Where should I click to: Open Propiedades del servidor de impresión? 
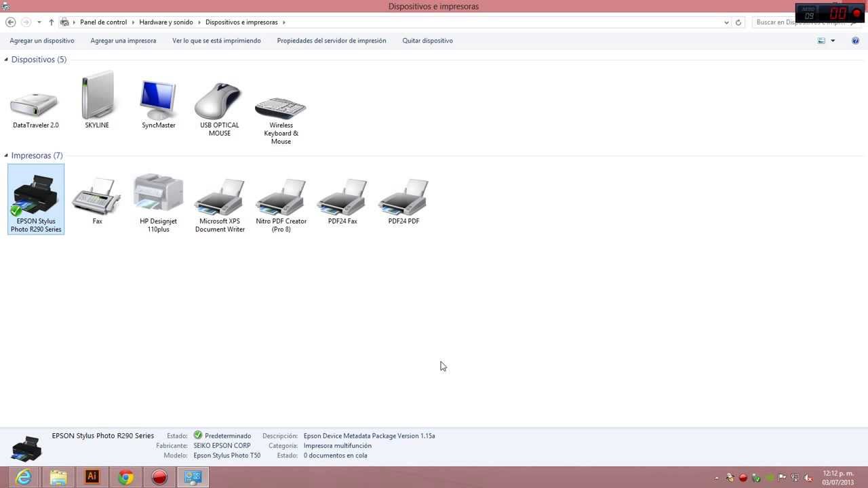[x=332, y=41]
